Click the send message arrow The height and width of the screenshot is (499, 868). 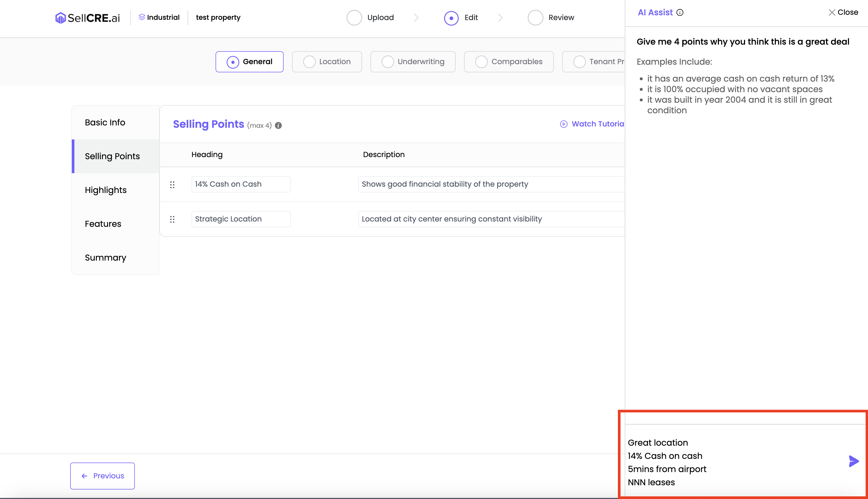(853, 461)
